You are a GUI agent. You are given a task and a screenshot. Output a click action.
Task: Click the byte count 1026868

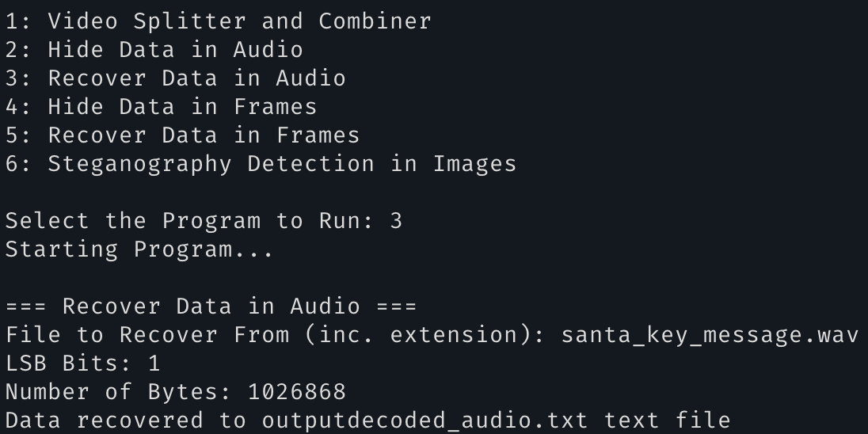click(x=297, y=392)
